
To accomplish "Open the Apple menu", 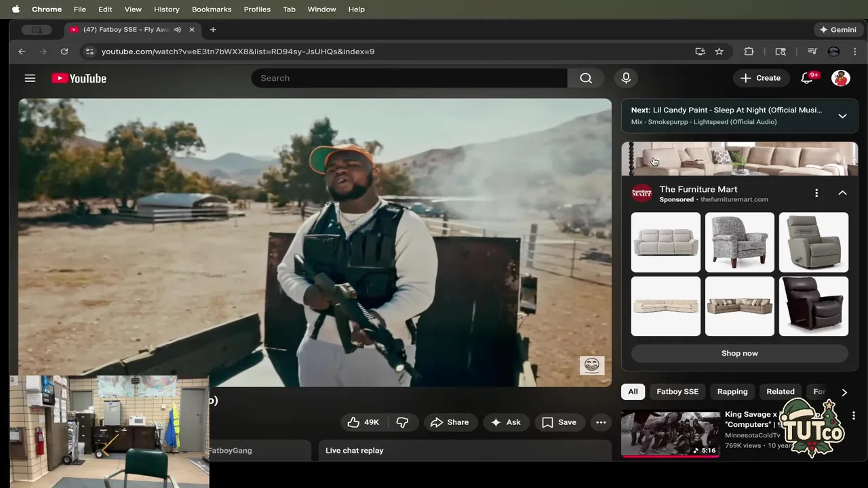I will 16,9.
